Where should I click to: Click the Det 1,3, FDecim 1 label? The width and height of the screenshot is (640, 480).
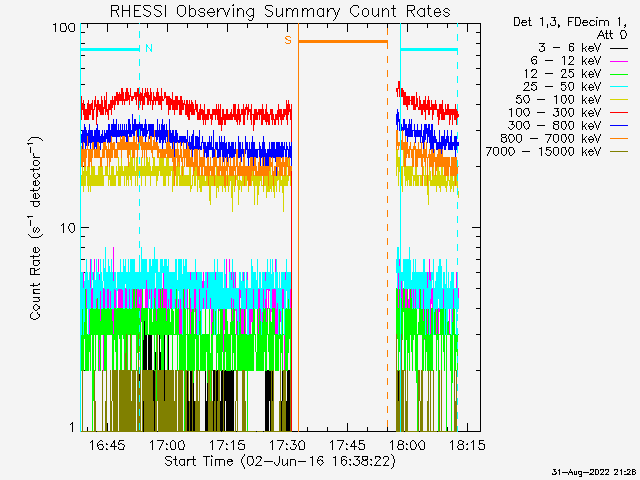570,22
